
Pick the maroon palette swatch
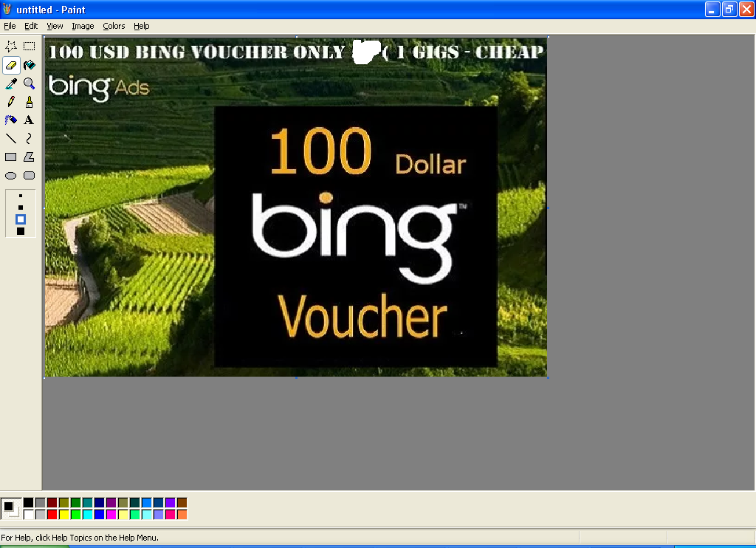[x=52, y=503]
